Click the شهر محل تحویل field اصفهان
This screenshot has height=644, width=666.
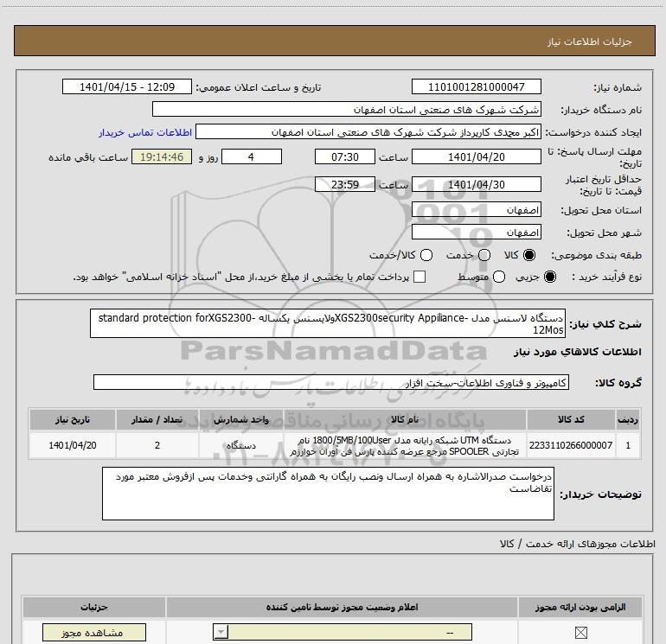pos(476,233)
